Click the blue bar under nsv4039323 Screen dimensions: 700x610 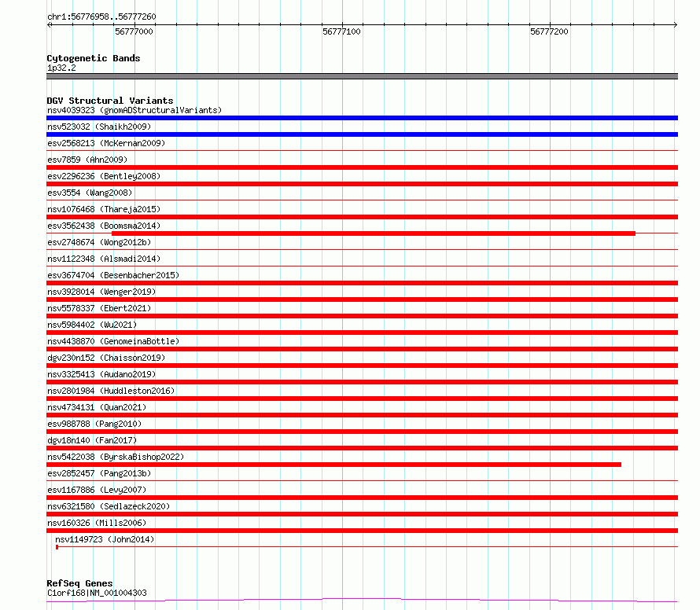pyautogui.click(x=362, y=118)
